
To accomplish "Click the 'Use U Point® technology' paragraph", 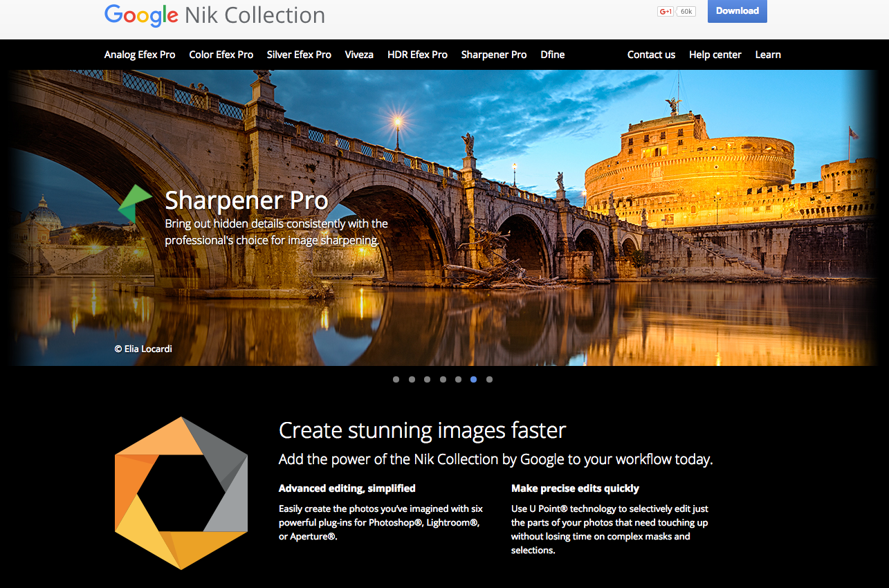I will pos(610,529).
